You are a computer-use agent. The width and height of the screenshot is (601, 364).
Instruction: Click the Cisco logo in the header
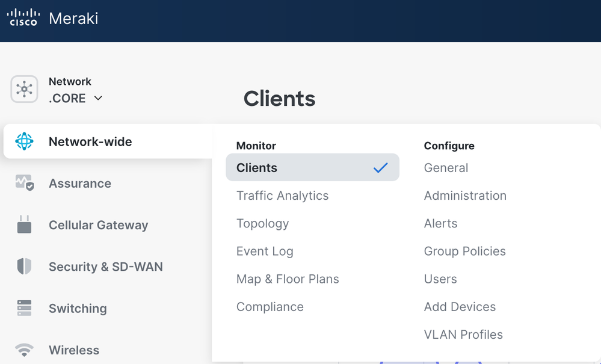[23, 17]
